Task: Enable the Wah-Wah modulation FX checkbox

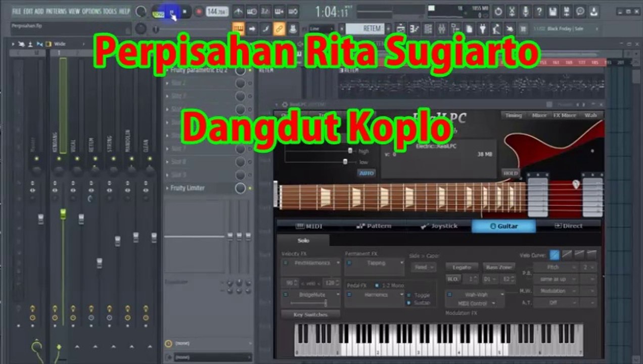Action: coord(449,294)
